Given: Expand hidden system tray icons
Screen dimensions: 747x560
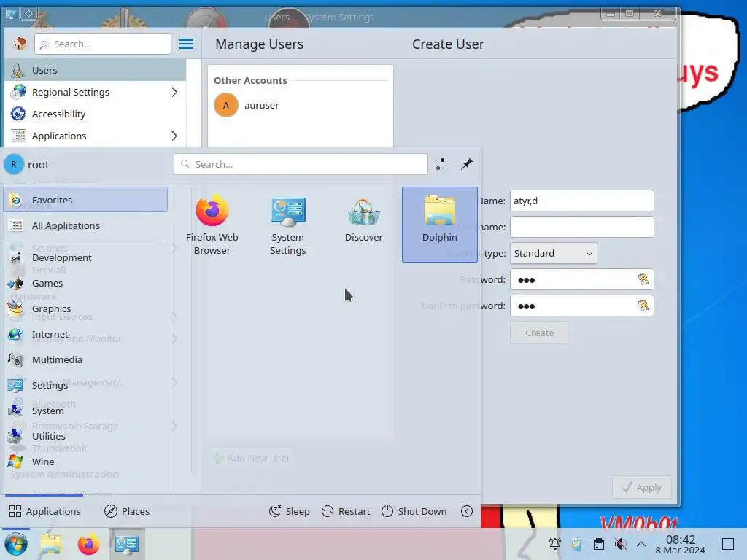Looking at the screenshot, I should tap(641, 544).
